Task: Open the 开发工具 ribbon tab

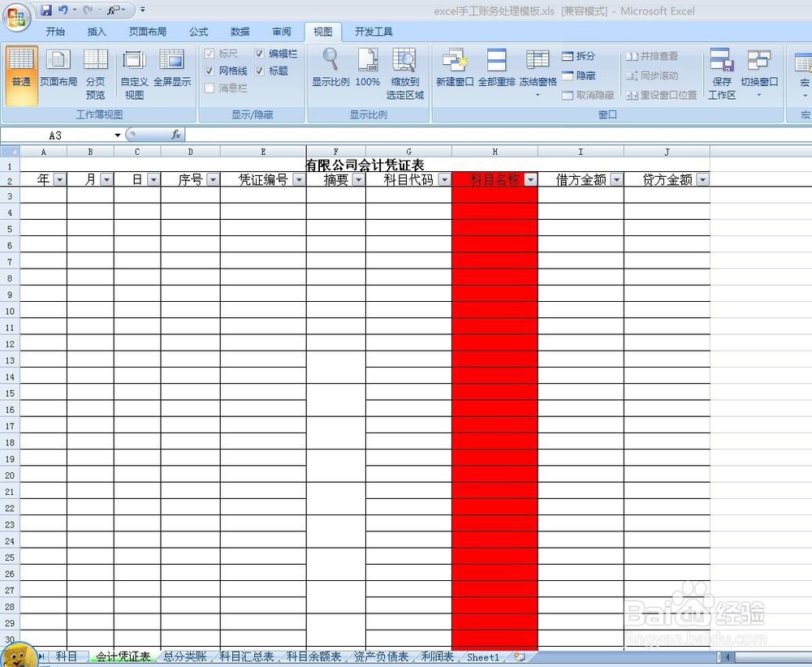Action: pos(374,32)
